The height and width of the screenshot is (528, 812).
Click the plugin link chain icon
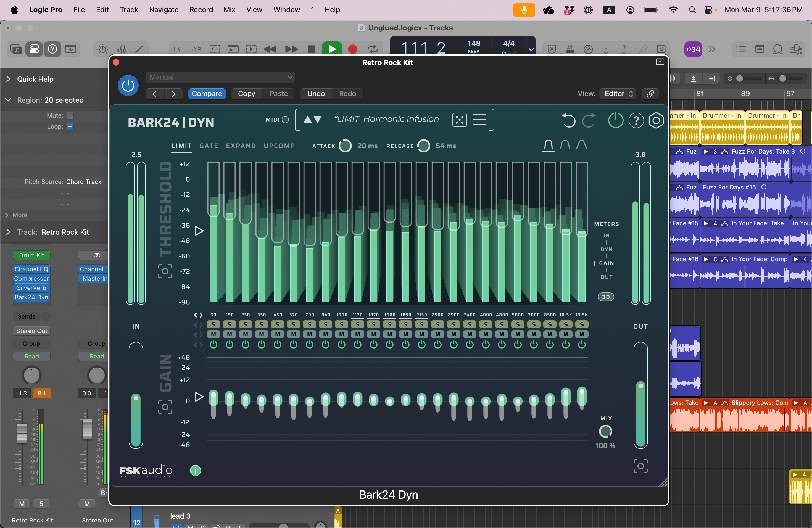click(650, 94)
